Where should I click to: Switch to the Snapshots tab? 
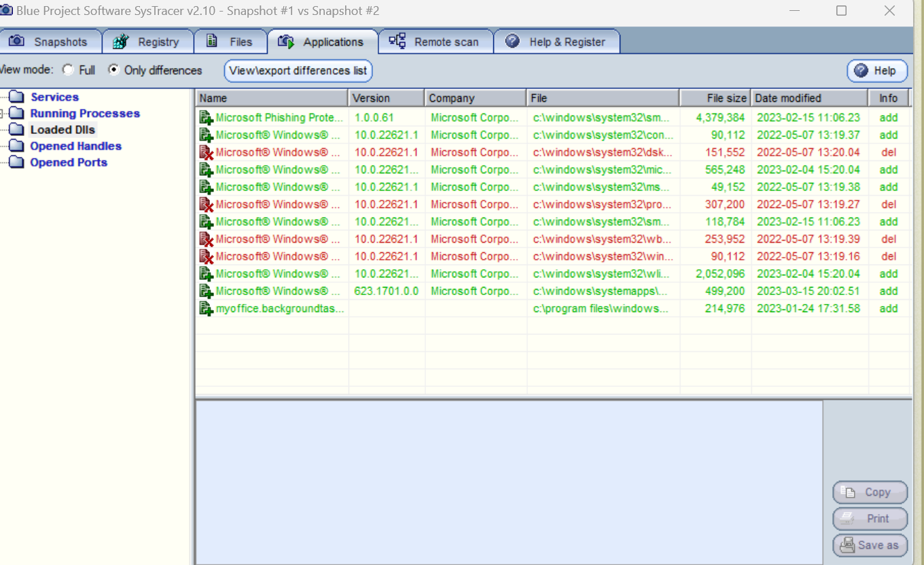(50, 41)
